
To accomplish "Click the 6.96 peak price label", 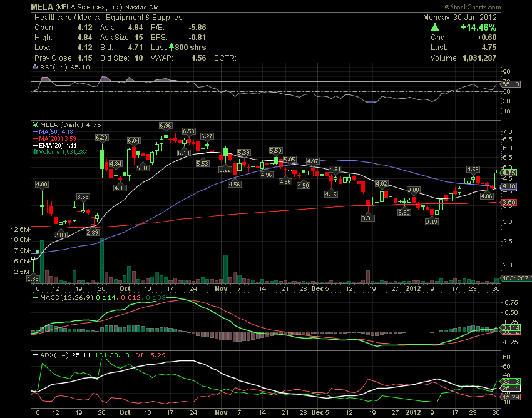I will 166,126.
